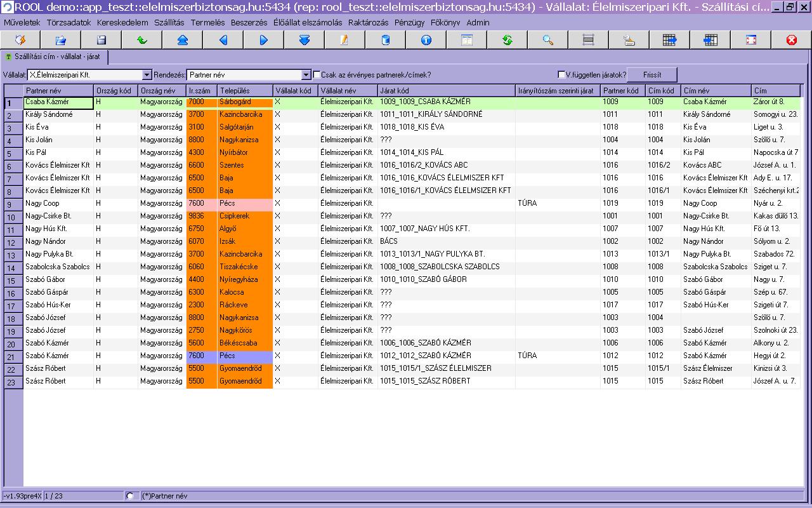Toggle 'V.független járatok?' checkbox

click(x=561, y=74)
